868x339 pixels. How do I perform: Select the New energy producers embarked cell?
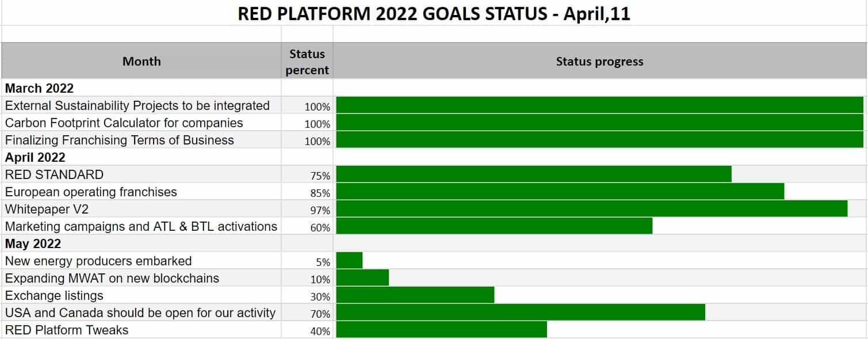tap(142, 261)
